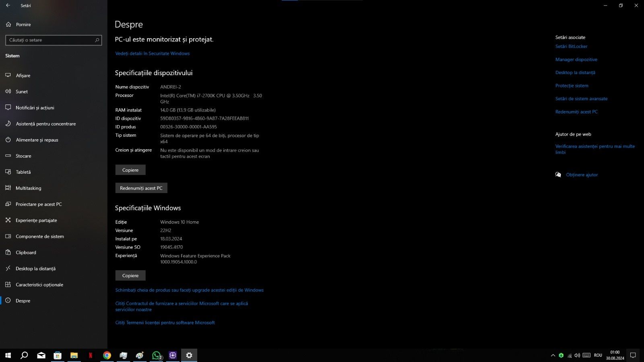Click the OS version value 19045.4170

pyautogui.click(x=171, y=247)
